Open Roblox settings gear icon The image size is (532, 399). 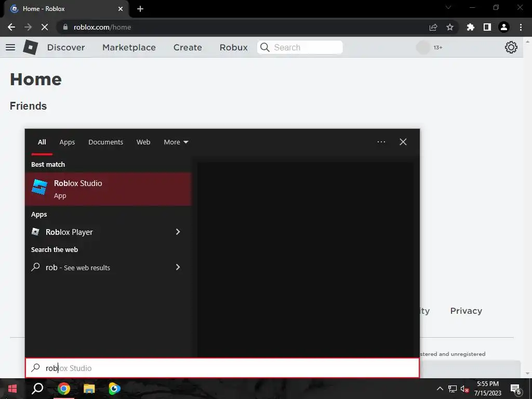[511, 47]
